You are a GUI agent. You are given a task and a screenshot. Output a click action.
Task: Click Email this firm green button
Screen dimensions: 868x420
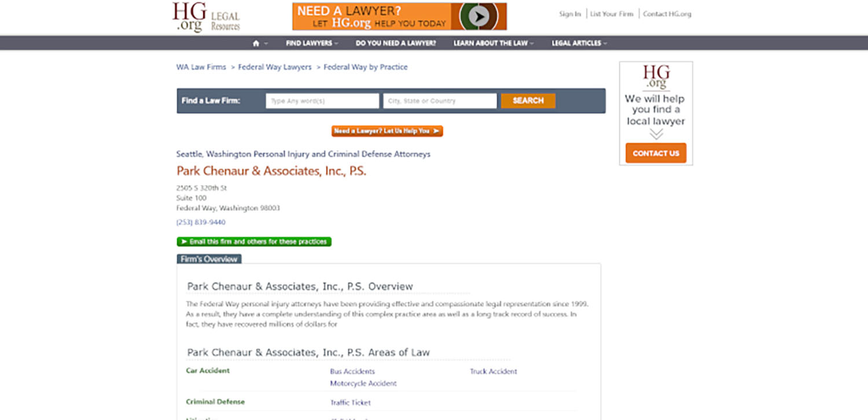254,242
